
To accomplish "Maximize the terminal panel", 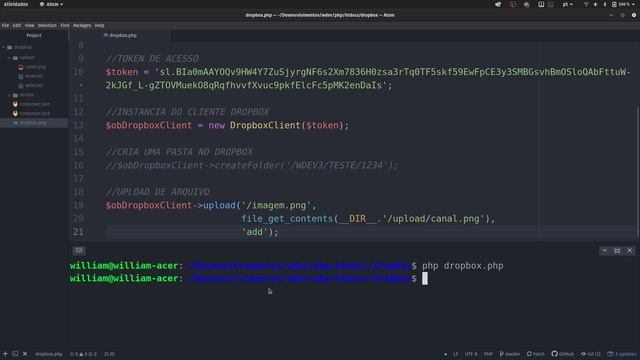I will (617, 251).
